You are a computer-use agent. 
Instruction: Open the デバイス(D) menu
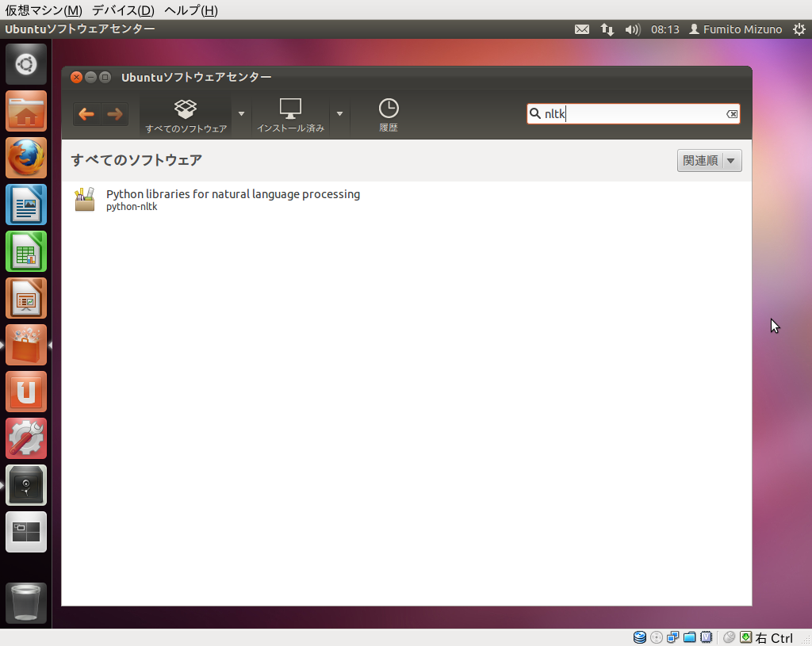click(123, 10)
